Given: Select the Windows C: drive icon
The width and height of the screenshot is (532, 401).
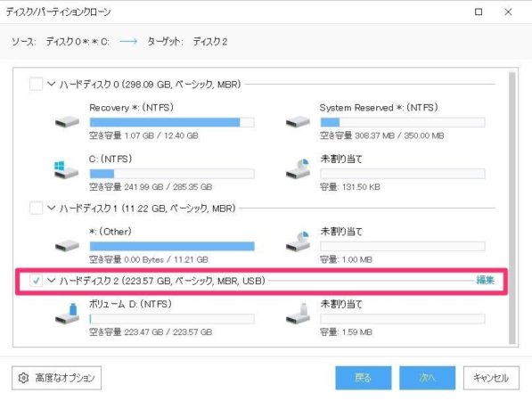Looking at the screenshot, I should coord(66,169).
